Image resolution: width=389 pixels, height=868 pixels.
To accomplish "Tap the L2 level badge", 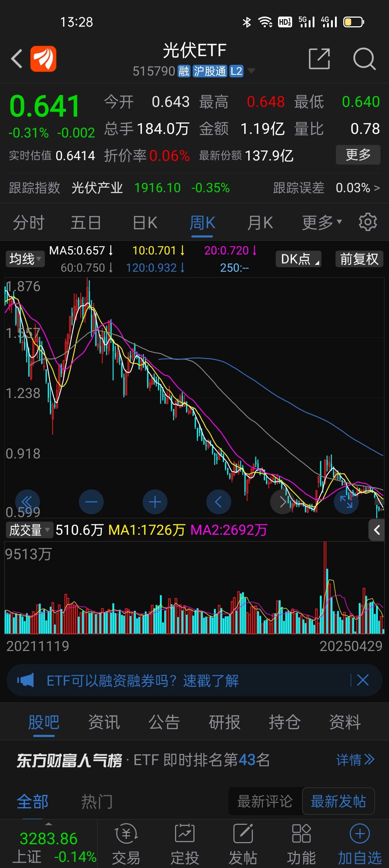I will (236, 71).
